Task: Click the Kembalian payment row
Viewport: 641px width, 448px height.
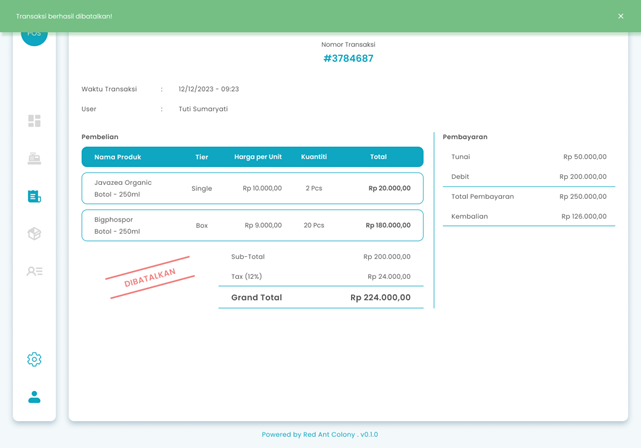Action: tap(528, 216)
